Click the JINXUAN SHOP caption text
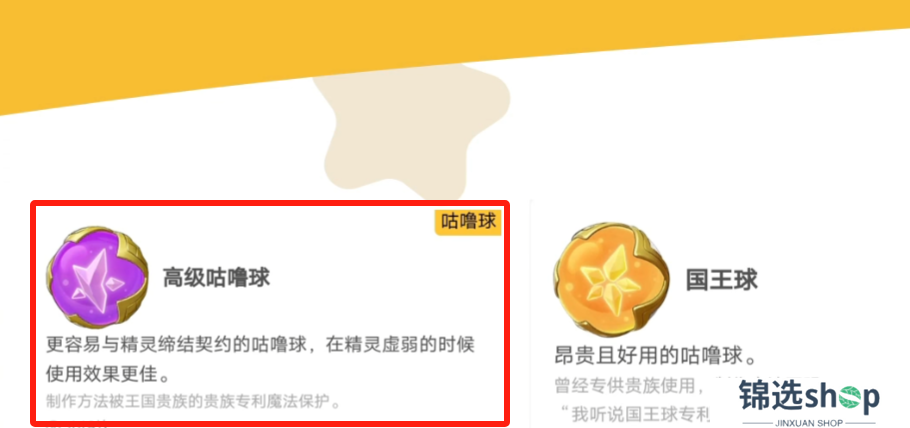Viewport: 910px width, 428px height. pos(809,423)
